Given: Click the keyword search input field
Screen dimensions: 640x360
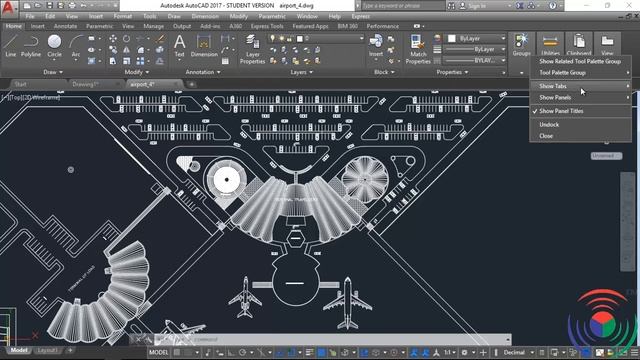Looking at the screenshot, I should tap(403, 6).
